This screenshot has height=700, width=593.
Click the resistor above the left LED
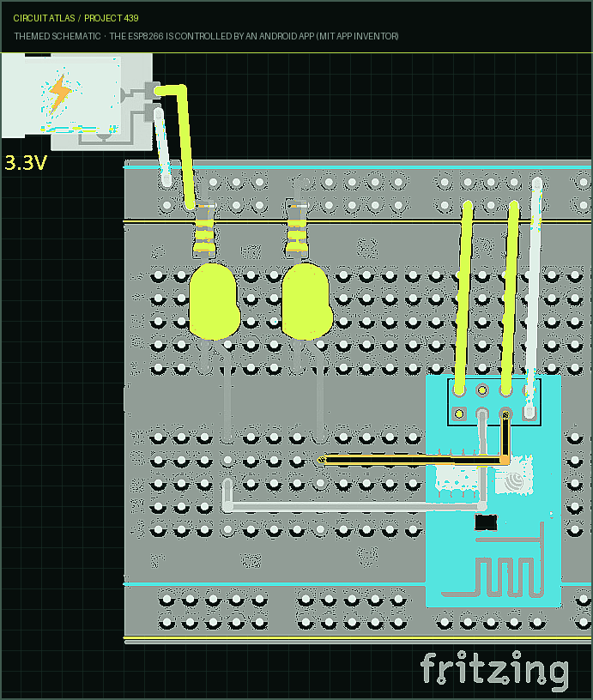click(204, 231)
